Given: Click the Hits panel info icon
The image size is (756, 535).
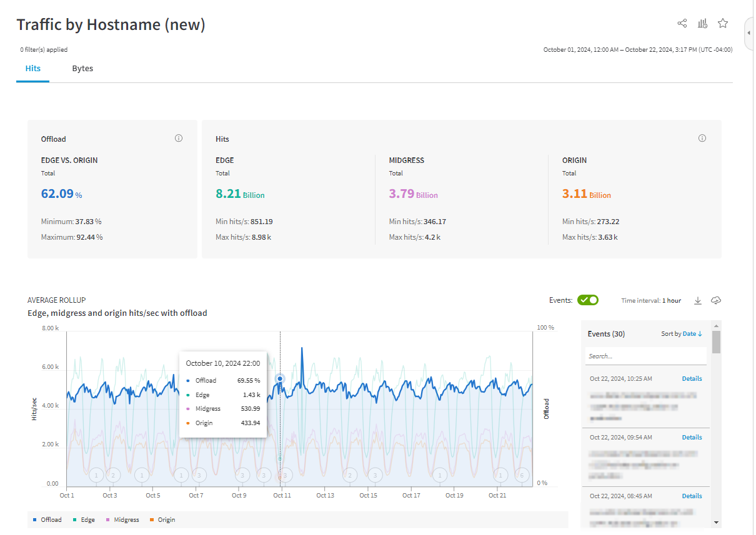Looking at the screenshot, I should tap(702, 139).
